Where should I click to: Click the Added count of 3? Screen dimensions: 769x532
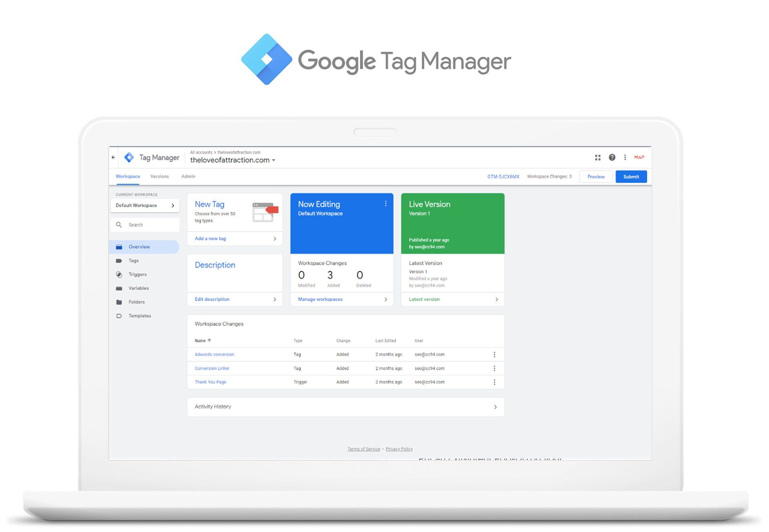click(x=330, y=275)
